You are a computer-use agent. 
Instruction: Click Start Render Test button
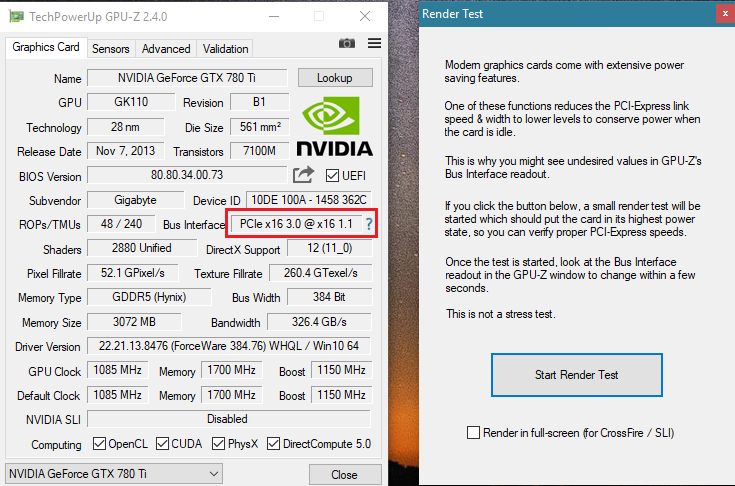tap(577, 375)
